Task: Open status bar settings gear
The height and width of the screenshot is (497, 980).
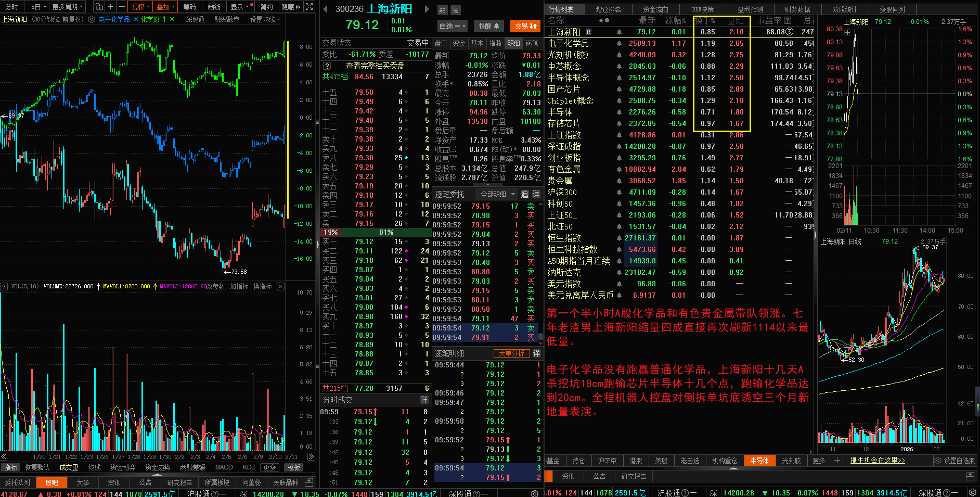Action: [535, 493]
